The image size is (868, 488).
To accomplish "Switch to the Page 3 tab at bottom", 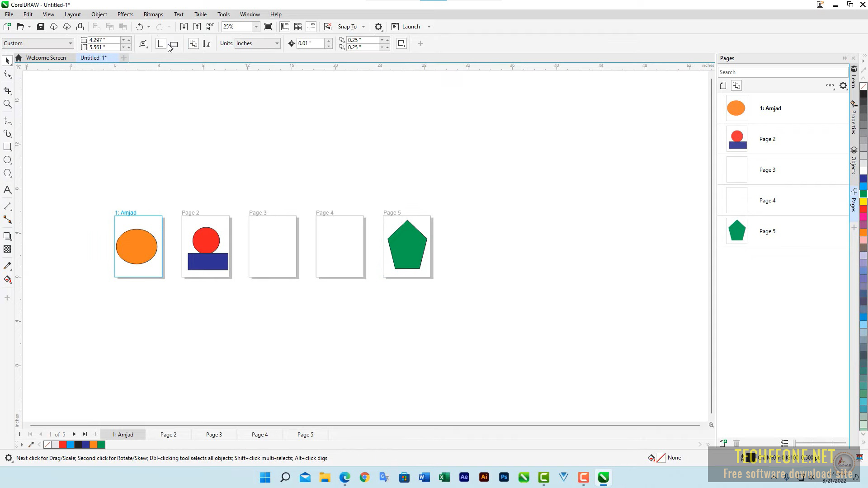I will [214, 434].
